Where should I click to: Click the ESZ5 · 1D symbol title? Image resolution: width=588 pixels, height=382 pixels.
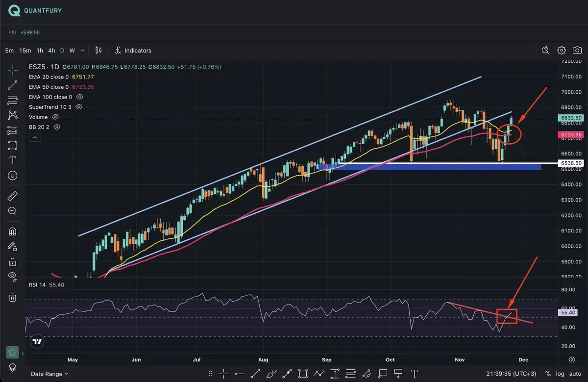point(45,67)
